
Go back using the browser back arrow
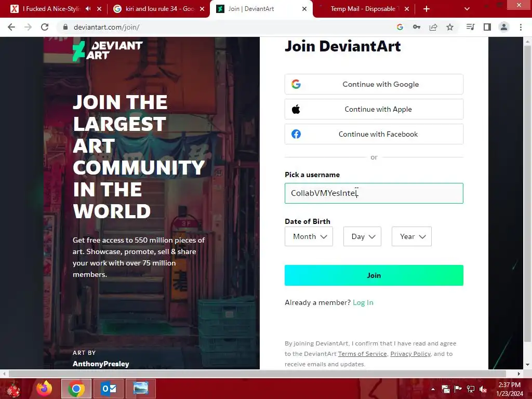coord(11,27)
